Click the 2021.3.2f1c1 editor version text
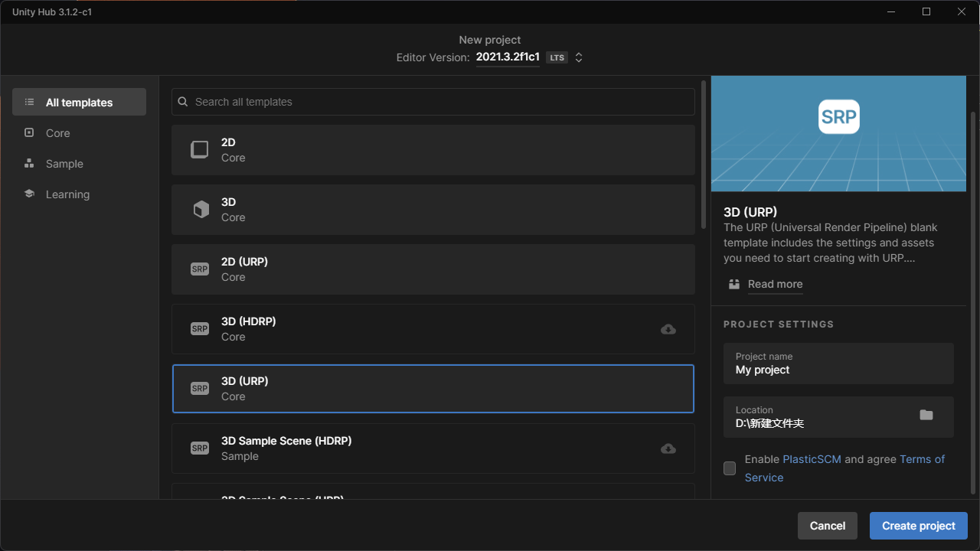 [508, 57]
